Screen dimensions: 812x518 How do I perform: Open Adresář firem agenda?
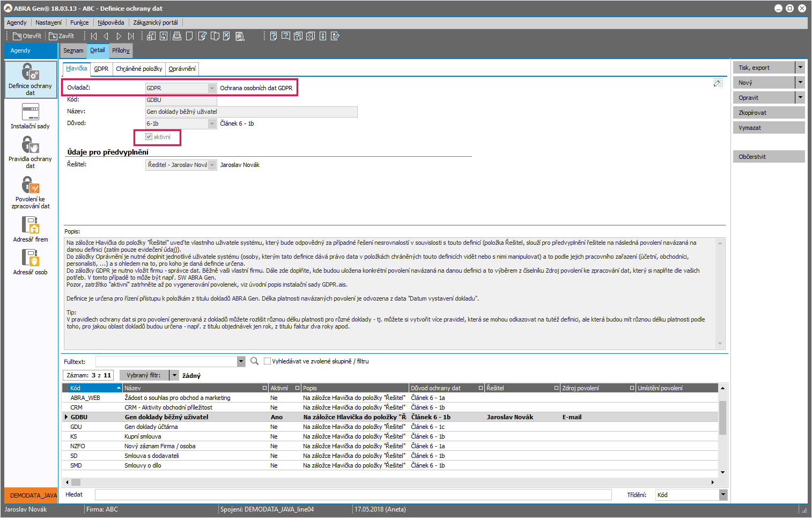pos(30,229)
